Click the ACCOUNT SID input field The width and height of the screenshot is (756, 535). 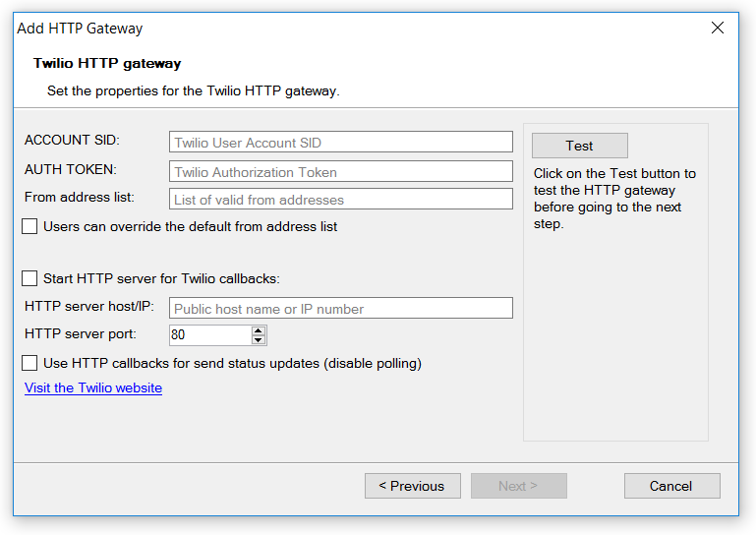pyautogui.click(x=340, y=142)
